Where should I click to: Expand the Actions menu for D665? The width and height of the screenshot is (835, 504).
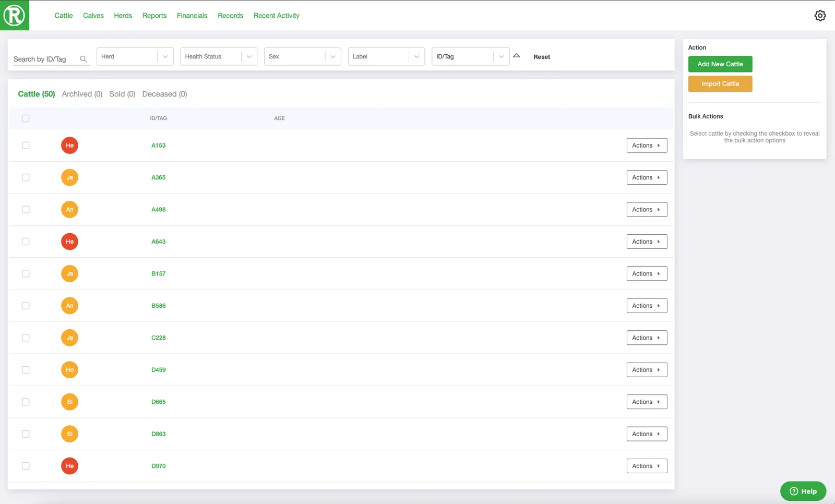pyautogui.click(x=647, y=402)
